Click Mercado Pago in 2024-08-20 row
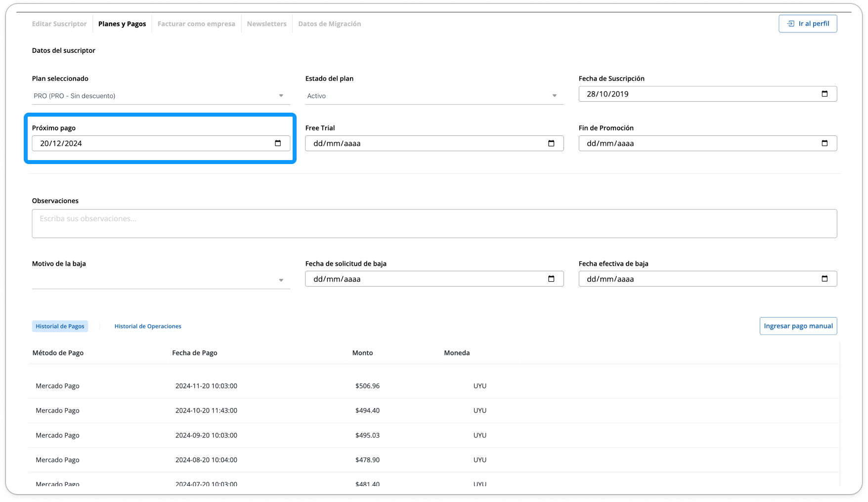Viewport: 868px width, 502px height. pos(57,460)
